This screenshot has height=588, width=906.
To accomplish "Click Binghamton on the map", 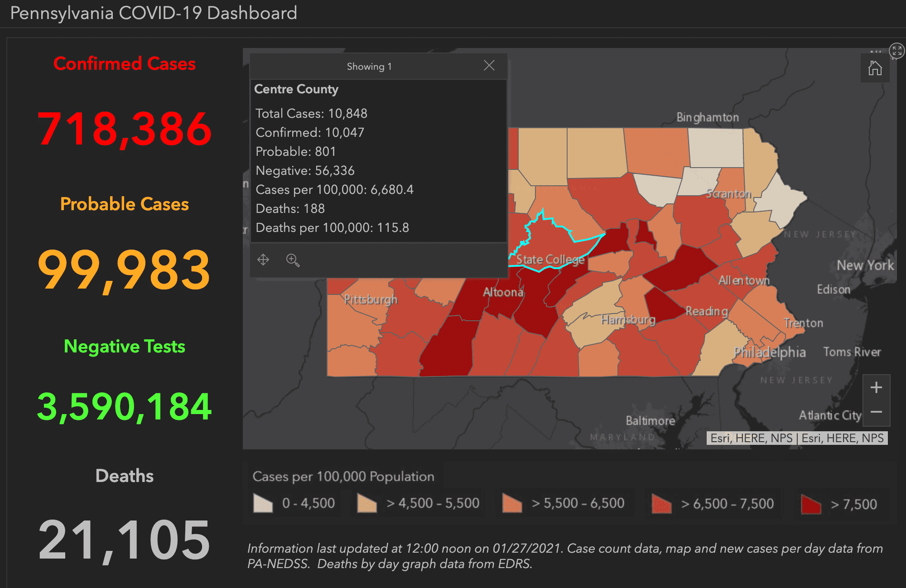I will point(708,117).
